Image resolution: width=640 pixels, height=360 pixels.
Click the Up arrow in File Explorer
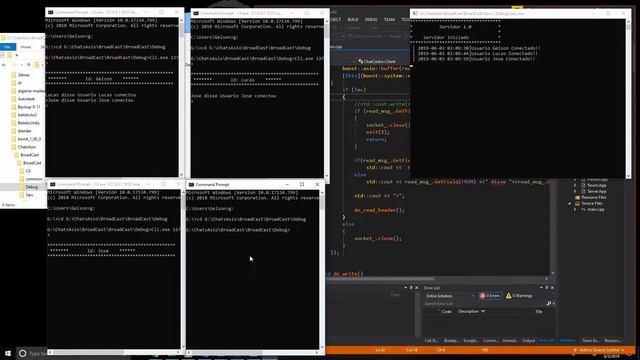28,65
